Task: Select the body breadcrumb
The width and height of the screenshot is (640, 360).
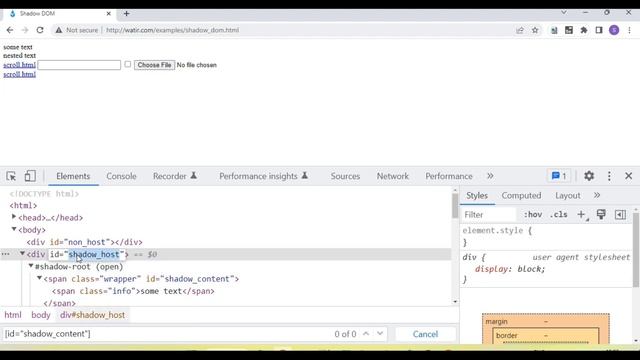Action: 41,315
